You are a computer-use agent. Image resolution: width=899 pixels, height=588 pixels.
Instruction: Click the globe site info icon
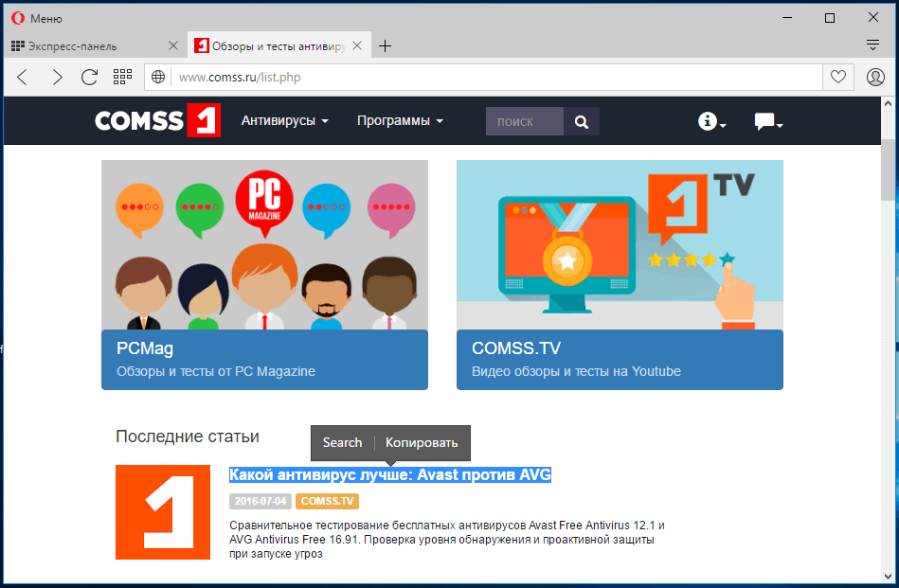(158, 77)
